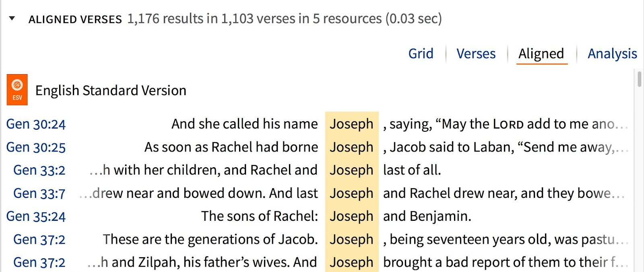The height and width of the screenshot is (272, 644).
Task: Click text 'being seventeen years old'
Action: coord(469,239)
